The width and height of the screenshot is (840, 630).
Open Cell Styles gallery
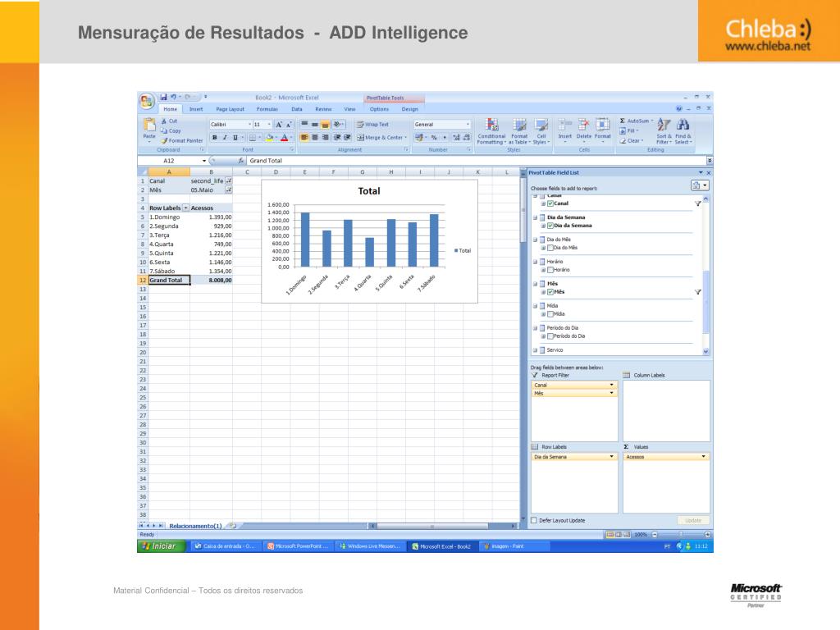541,131
